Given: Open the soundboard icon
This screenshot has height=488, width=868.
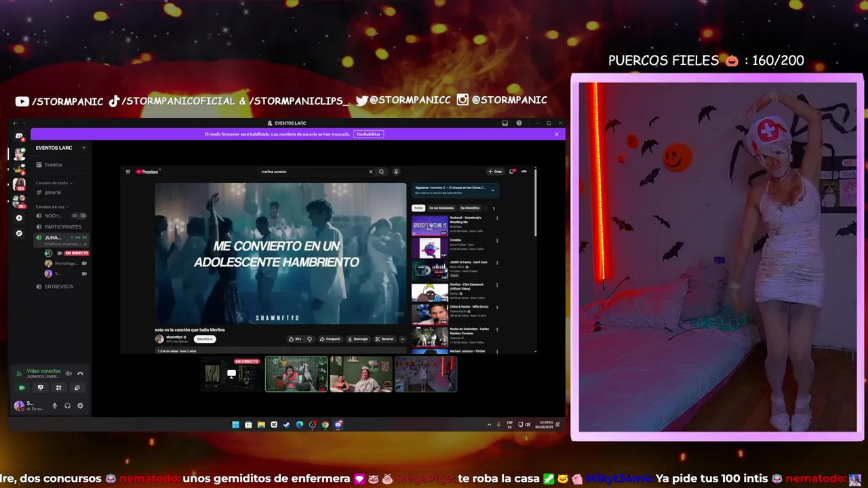Looking at the screenshot, I should click(77, 388).
